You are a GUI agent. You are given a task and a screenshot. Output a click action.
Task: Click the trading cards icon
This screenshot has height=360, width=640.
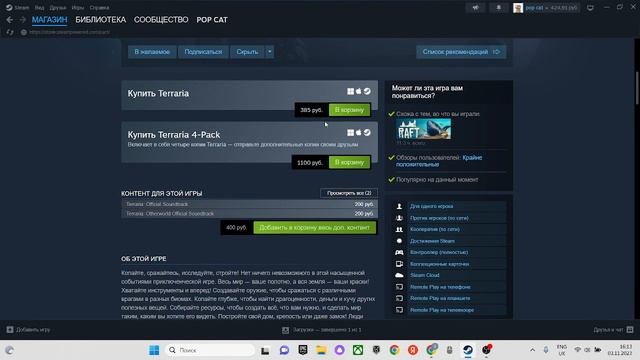tap(399, 264)
